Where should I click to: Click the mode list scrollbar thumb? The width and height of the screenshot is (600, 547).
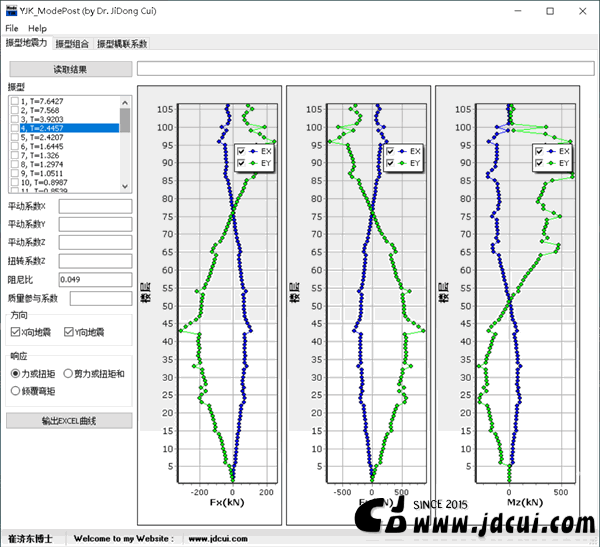point(125,120)
